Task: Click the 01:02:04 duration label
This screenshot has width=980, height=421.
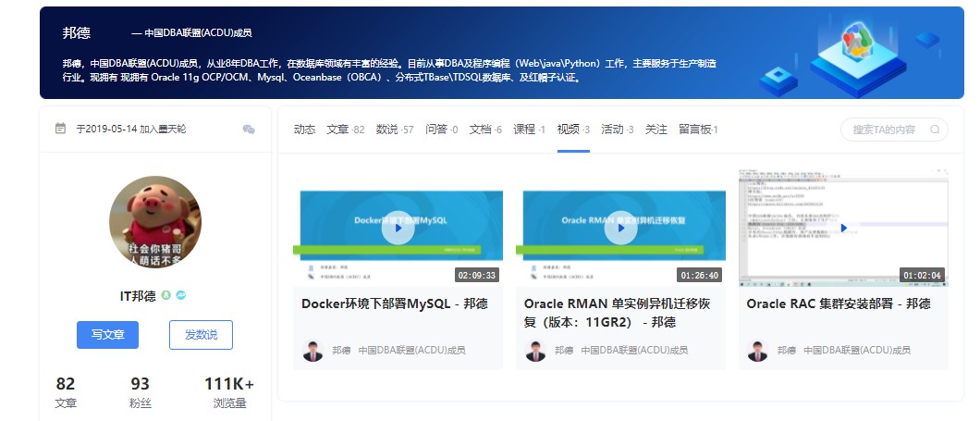Action: (x=922, y=275)
